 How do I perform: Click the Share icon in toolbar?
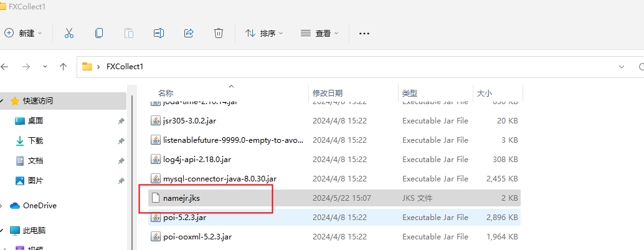(x=189, y=33)
